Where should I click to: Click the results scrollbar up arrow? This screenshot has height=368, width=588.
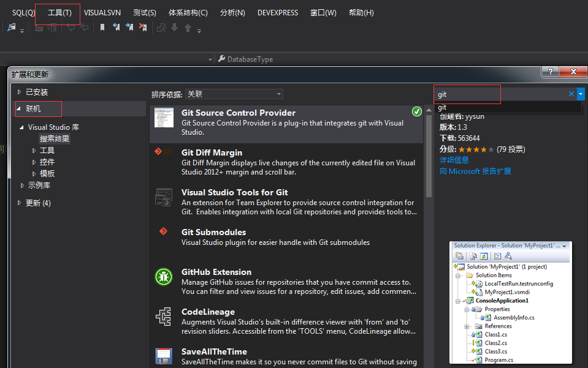pos(429,110)
